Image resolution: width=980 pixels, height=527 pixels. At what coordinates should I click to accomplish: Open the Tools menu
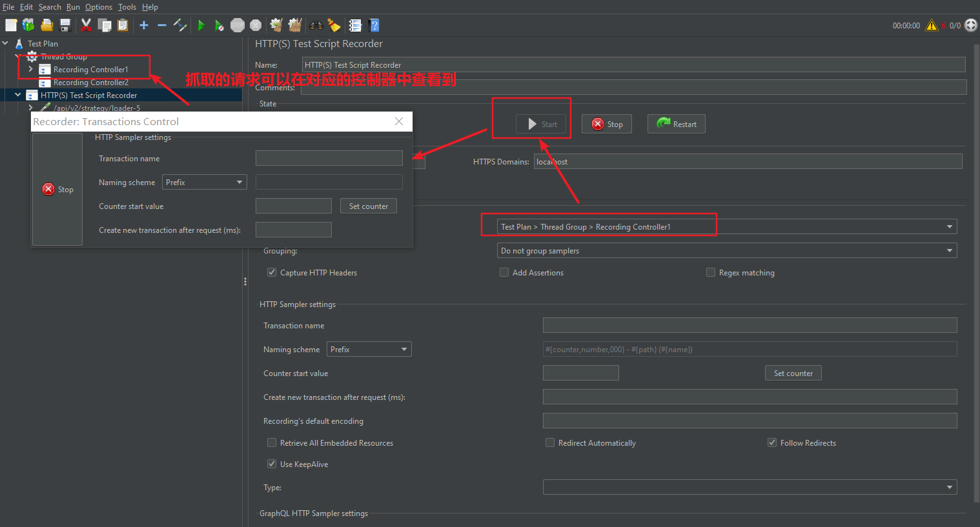(127, 7)
